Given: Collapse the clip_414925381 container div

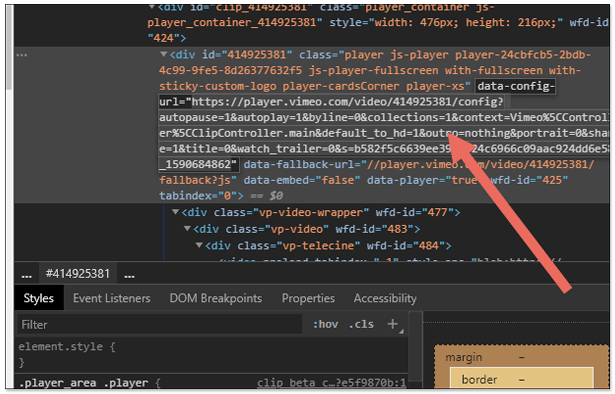Looking at the screenshot, I should tap(152, 7).
